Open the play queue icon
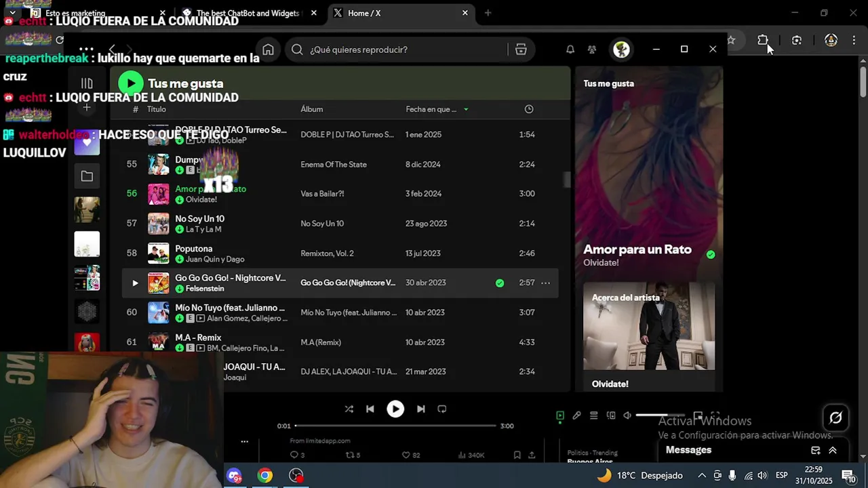Screen dimensions: 868x488 click(593, 415)
